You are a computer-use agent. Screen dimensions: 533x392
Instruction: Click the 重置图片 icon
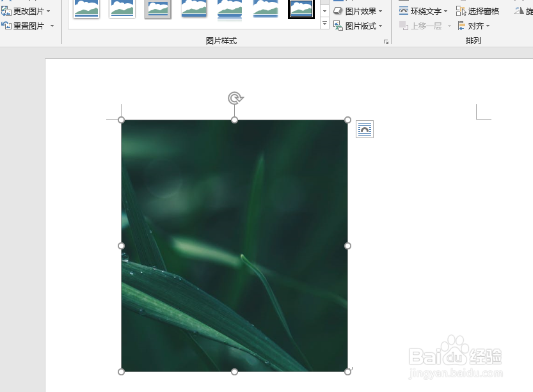[x=6, y=26]
